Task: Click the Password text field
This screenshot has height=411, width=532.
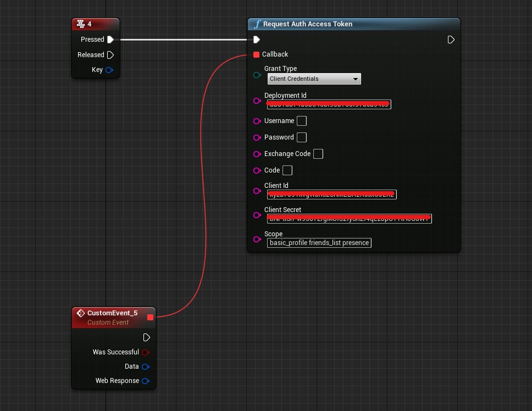Action: pos(302,137)
